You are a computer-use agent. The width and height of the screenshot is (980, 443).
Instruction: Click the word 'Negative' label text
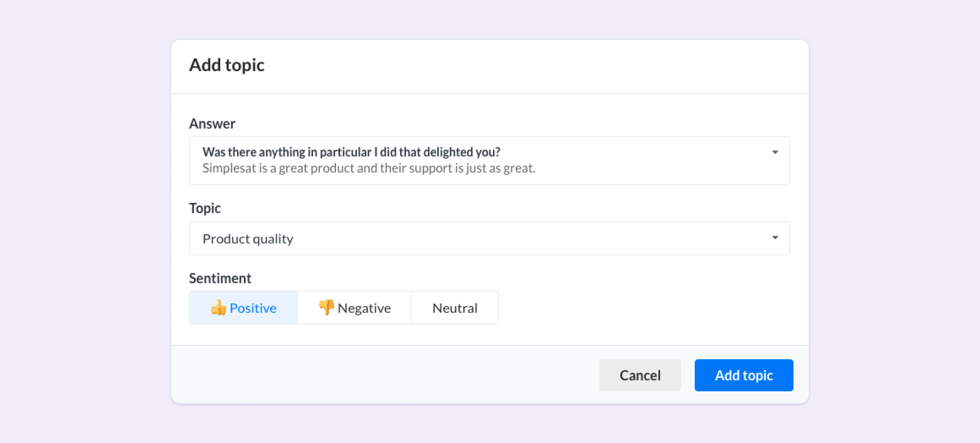click(x=364, y=308)
